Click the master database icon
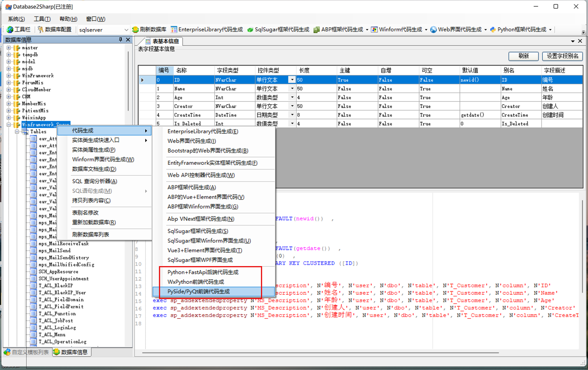This screenshot has width=588, height=370. pyautogui.click(x=17, y=48)
